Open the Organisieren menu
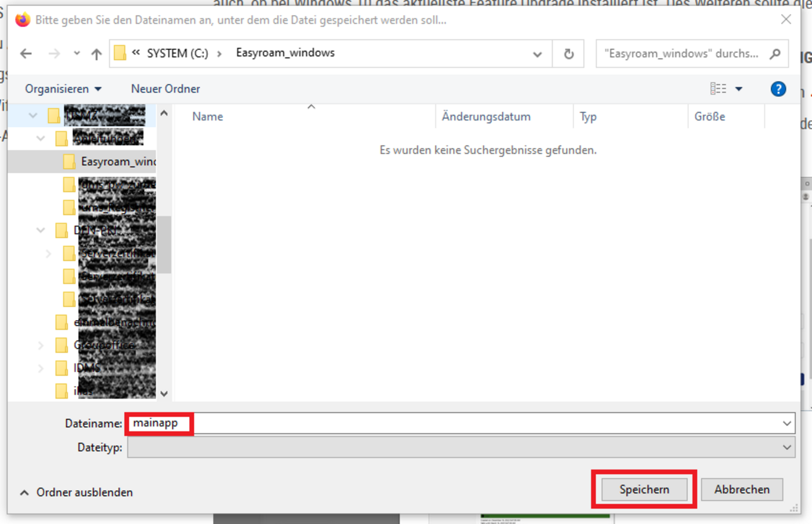The height and width of the screenshot is (524, 812). [63, 89]
